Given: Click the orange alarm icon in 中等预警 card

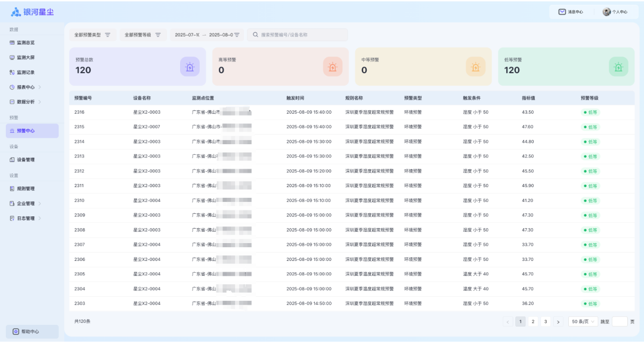Looking at the screenshot, I should 476,67.
